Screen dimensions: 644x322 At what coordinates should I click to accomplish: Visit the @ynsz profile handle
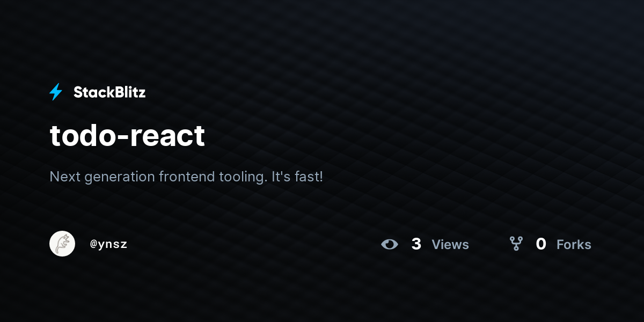[x=109, y=244]
